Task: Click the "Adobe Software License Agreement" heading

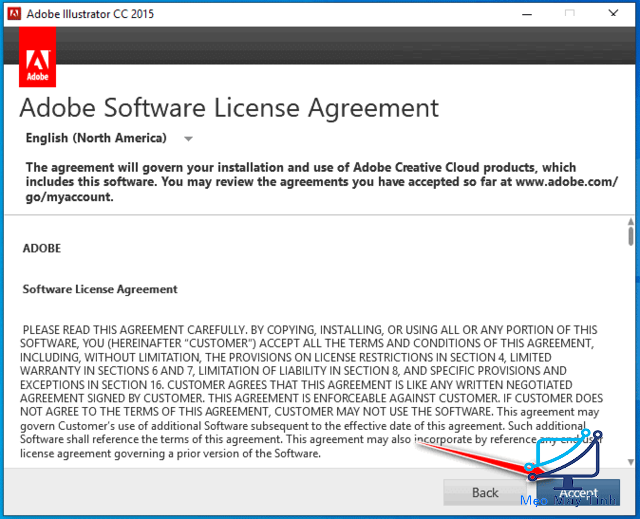Action: tap(229, 108)
